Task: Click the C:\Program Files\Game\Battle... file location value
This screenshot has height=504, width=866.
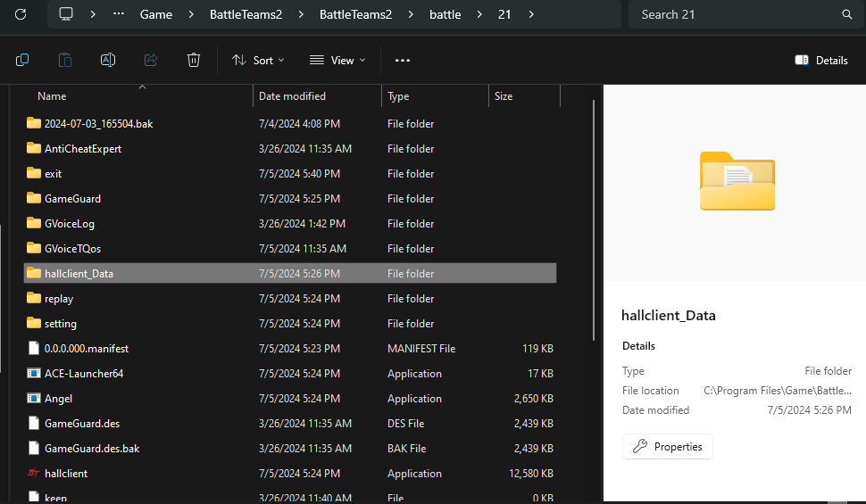Action: point(777,391)
